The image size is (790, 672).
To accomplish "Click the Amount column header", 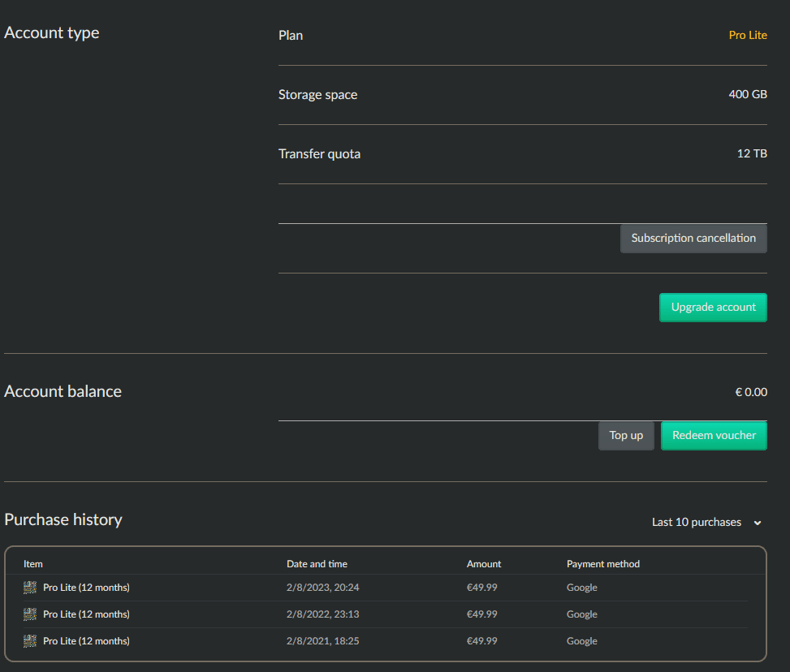I will point(484,564).
